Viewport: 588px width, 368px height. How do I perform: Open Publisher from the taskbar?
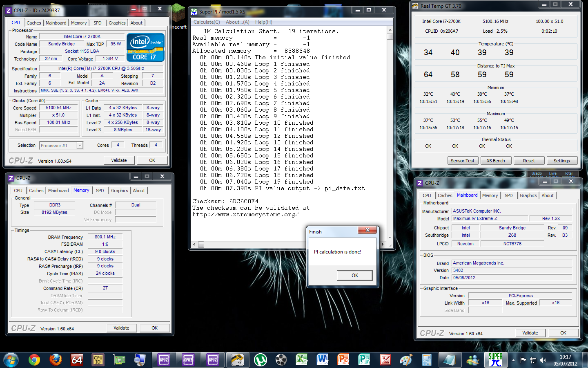tap(364, 360)
